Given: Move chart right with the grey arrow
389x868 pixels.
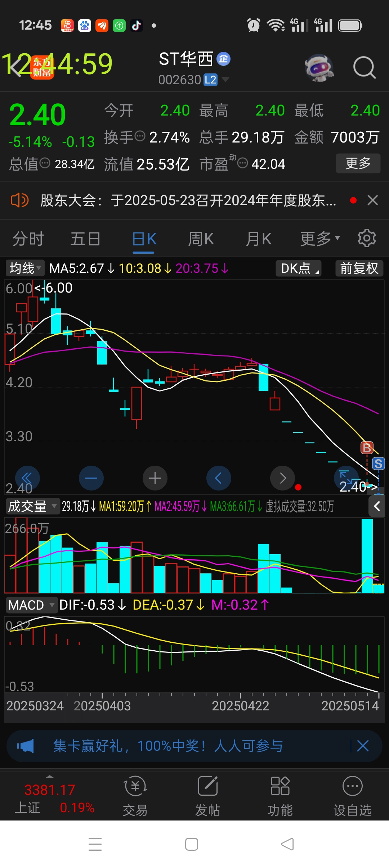Looking at the screenshot, I should coord(282,478).
